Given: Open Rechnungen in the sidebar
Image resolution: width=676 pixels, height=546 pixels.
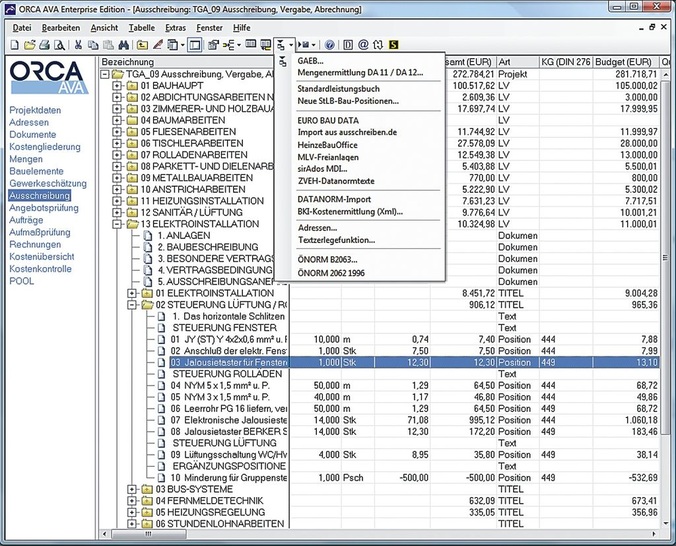Looking at the screenshot, I should click(35, 245).
